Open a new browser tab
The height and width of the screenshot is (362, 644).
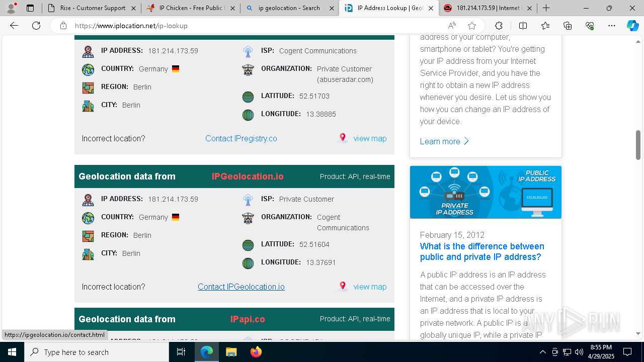point(546,8)
